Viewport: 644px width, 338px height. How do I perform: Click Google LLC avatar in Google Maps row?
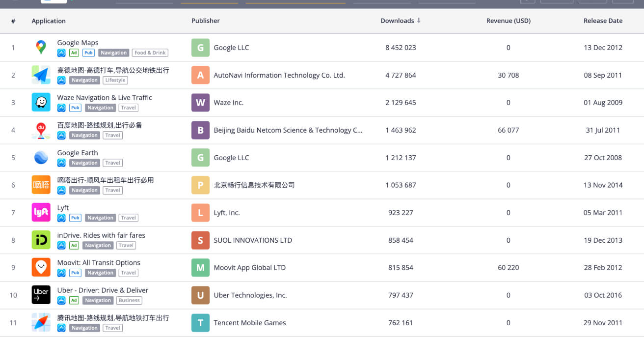click(x=200, y=48)
